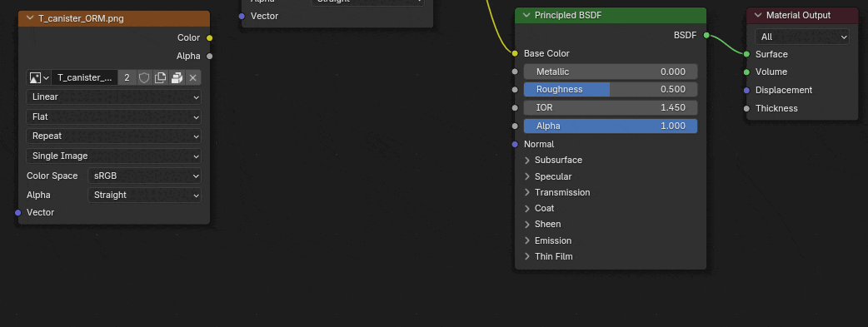Viewport: 868px width, 327px height.
Task: Collapse the Material Output node
Action: pos(758,15)
